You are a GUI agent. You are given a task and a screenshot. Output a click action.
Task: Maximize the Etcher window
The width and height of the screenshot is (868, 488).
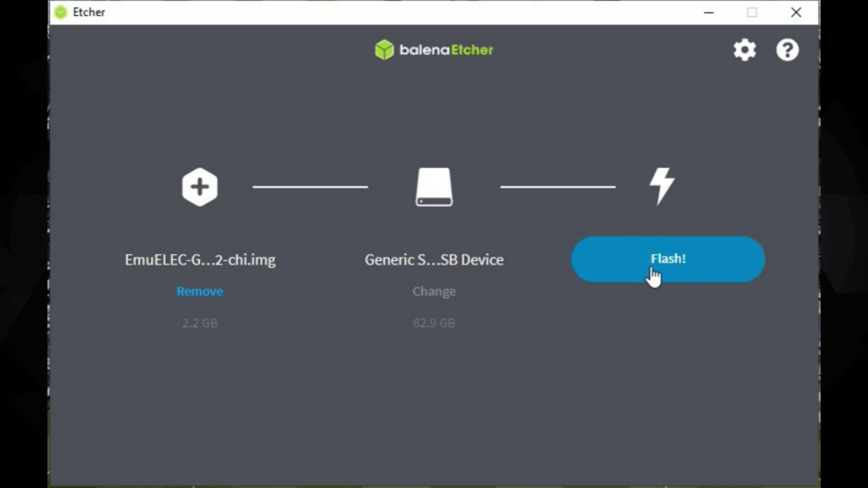click(x=752, y=12)
